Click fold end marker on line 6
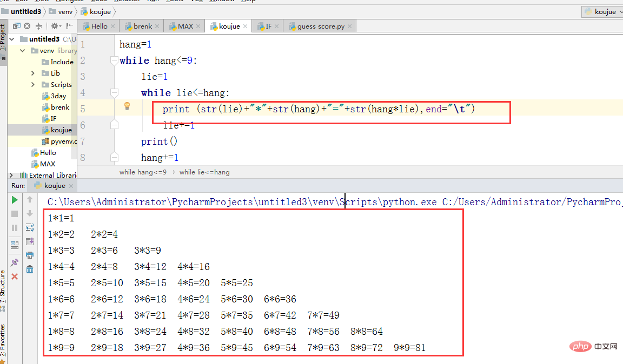Viewport: 623px width, 364px height. [115, 125]
